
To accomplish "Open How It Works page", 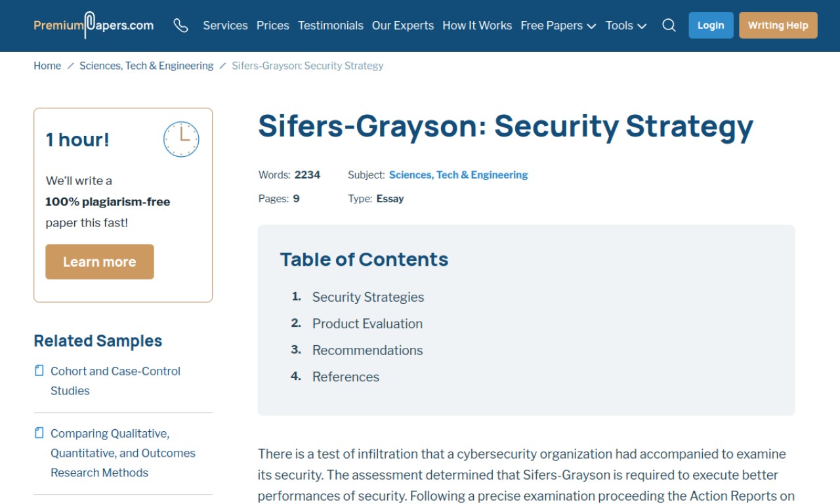I will [x=477, y=26].
